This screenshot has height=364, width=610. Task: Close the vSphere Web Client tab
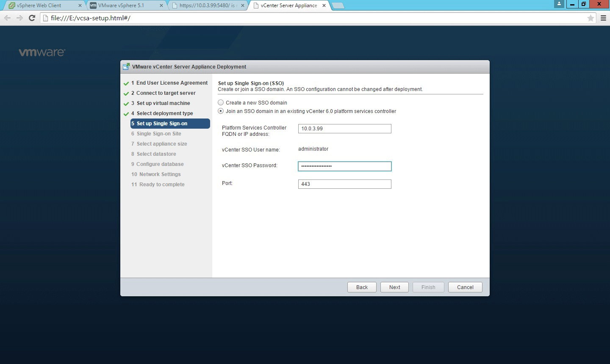click(80, 6)
